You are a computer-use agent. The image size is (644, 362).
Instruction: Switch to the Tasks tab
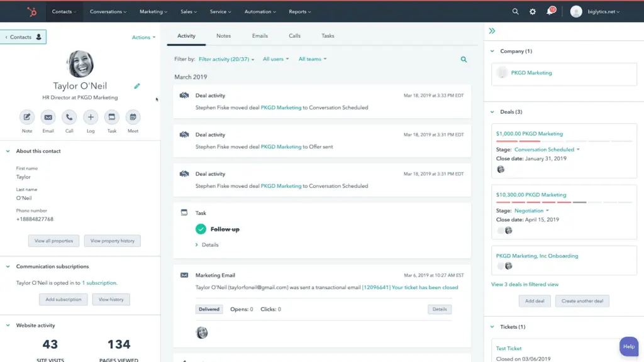pos(327,36)
